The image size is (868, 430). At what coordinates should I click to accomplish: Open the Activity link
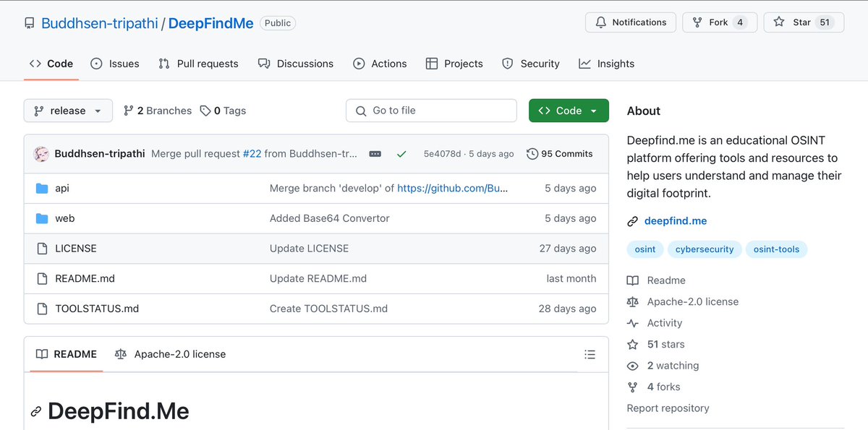click(655, 323)
